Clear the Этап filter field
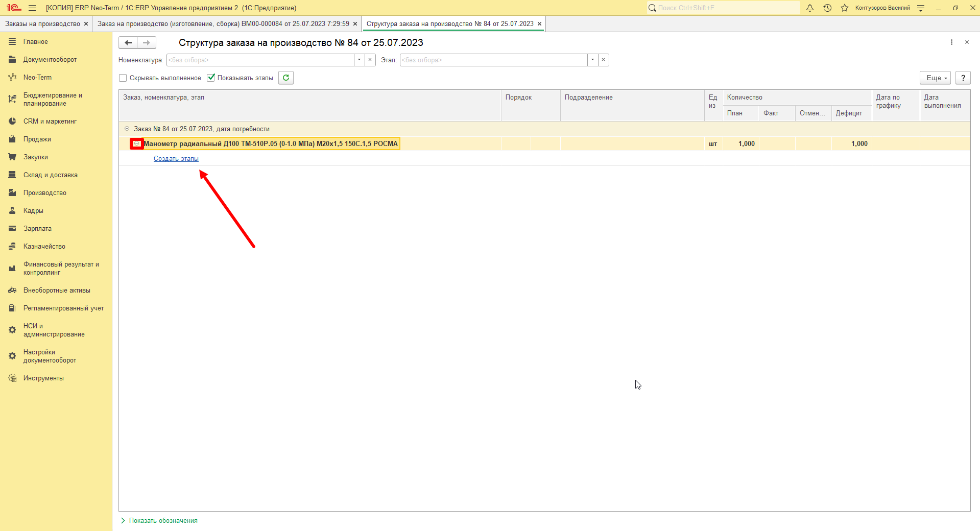This screenshot has height=531, width=980. 604,60
